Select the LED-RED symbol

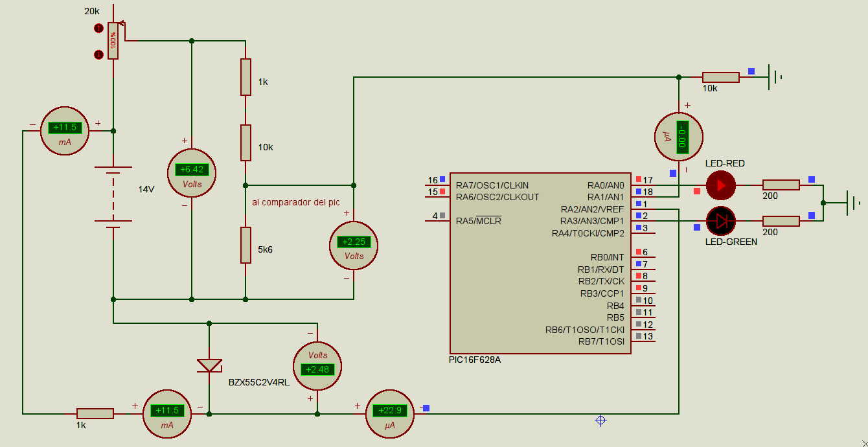pyautogui.click(x=720, y=185)
